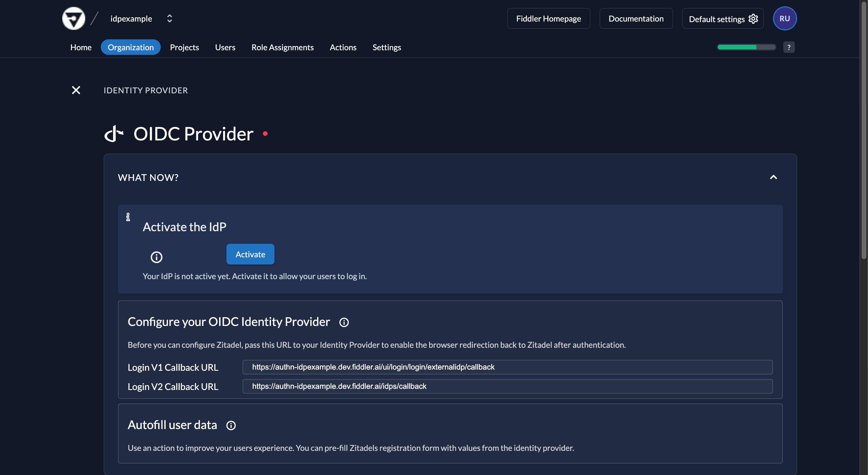
Task: Go to the Home tab
Action: (x=81, y=47)
